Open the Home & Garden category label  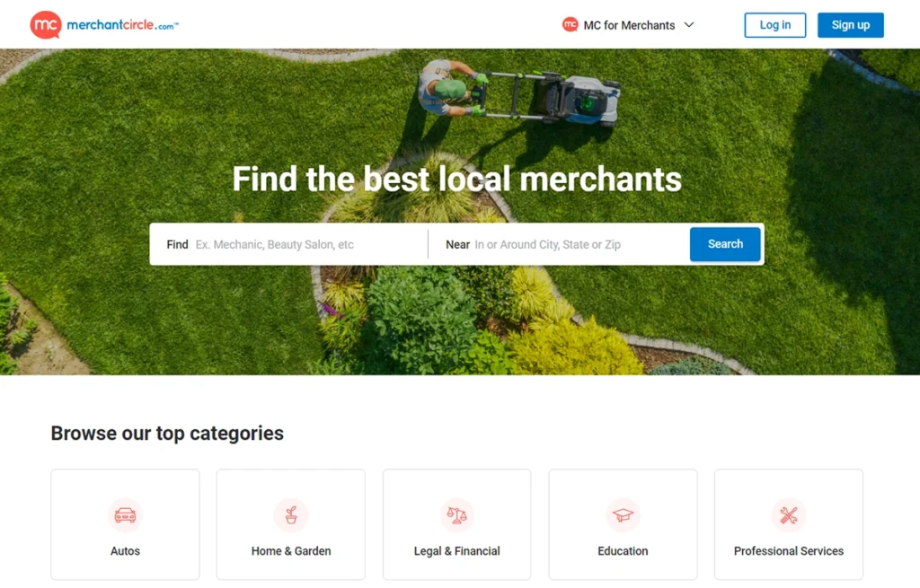pyautogui.click(x=291, y=551)
